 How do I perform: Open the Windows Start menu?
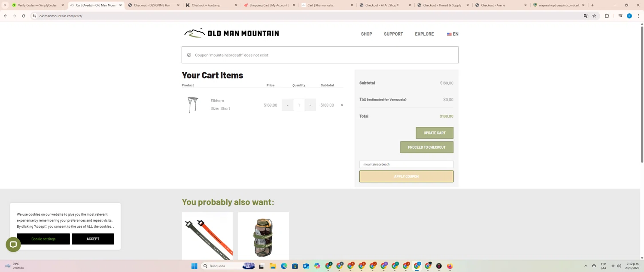coord(194,266)
